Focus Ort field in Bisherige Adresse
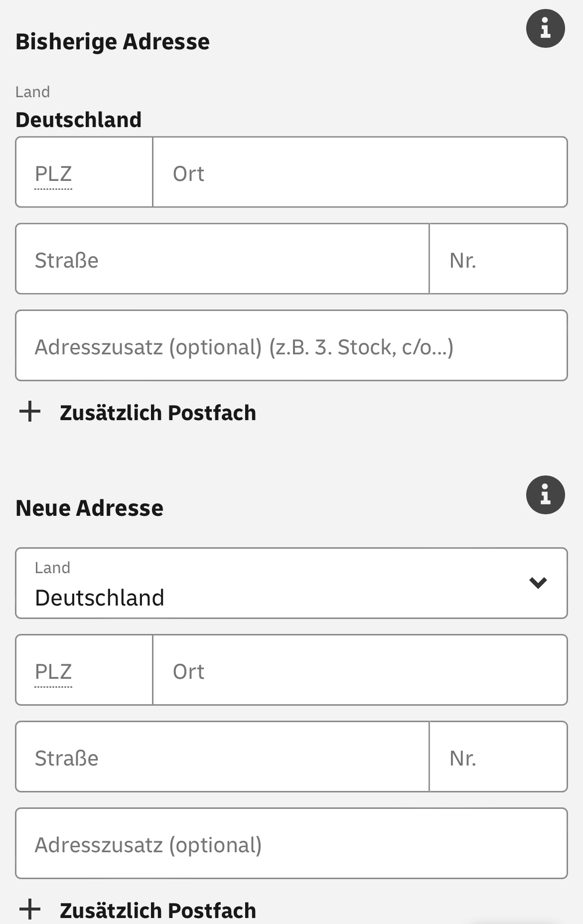 coord(360,172)
